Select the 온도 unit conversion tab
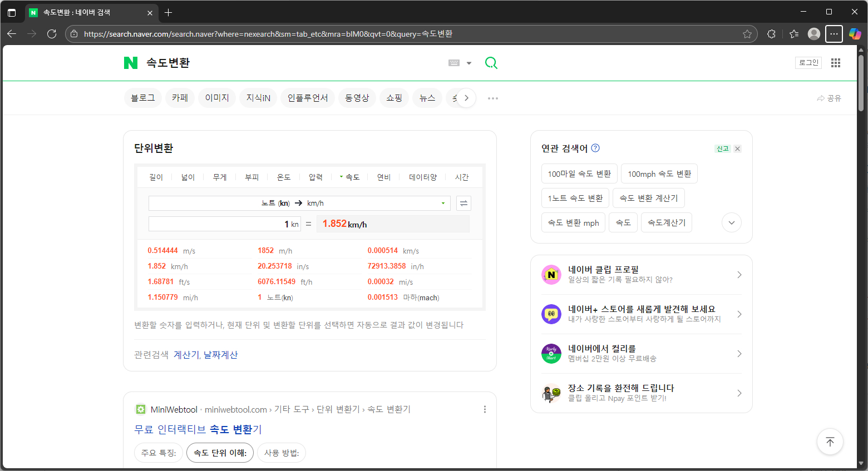868x471 pixels. pyautogui.click(x=284, y=177)
